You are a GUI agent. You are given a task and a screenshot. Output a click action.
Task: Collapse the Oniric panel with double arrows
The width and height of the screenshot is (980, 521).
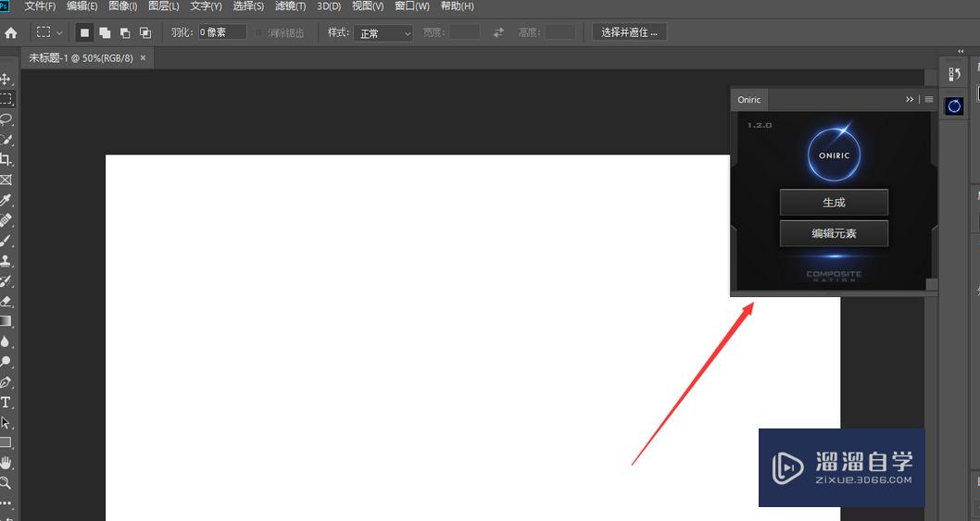(x=909, y=99)
